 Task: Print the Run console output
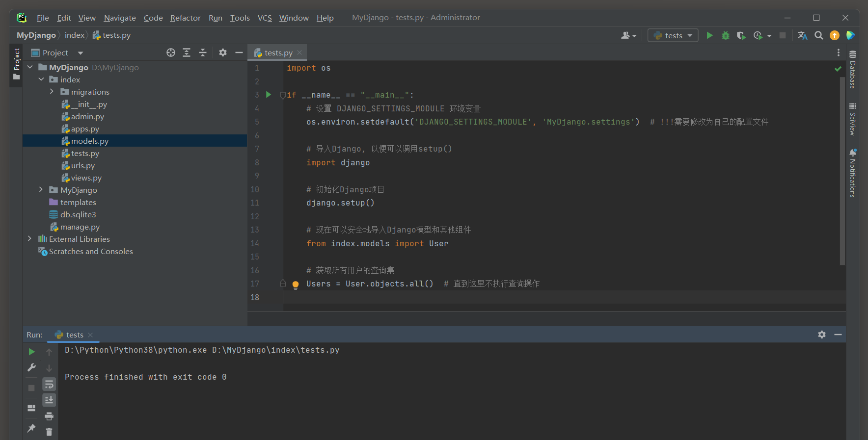click(x=49, y=416)
